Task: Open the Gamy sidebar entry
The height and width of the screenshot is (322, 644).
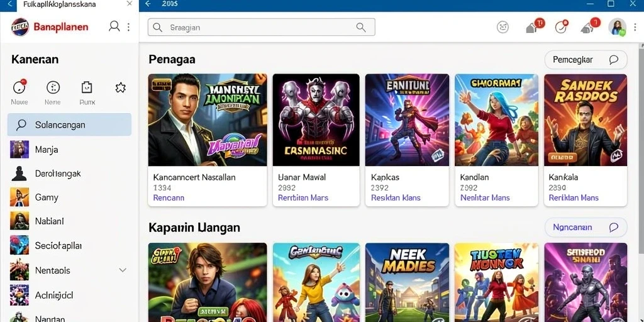Action: coord(69,197)
